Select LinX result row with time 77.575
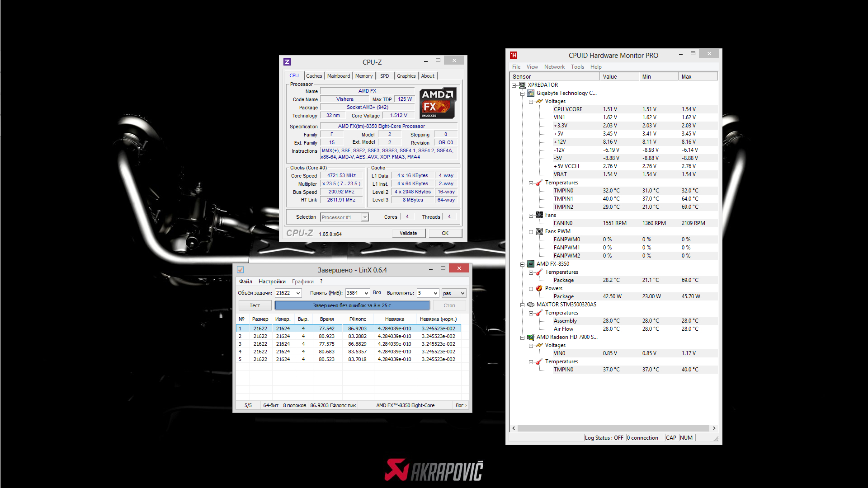This screenshot has height=488, width=868. pyautogui.click(x=349, y=344)
